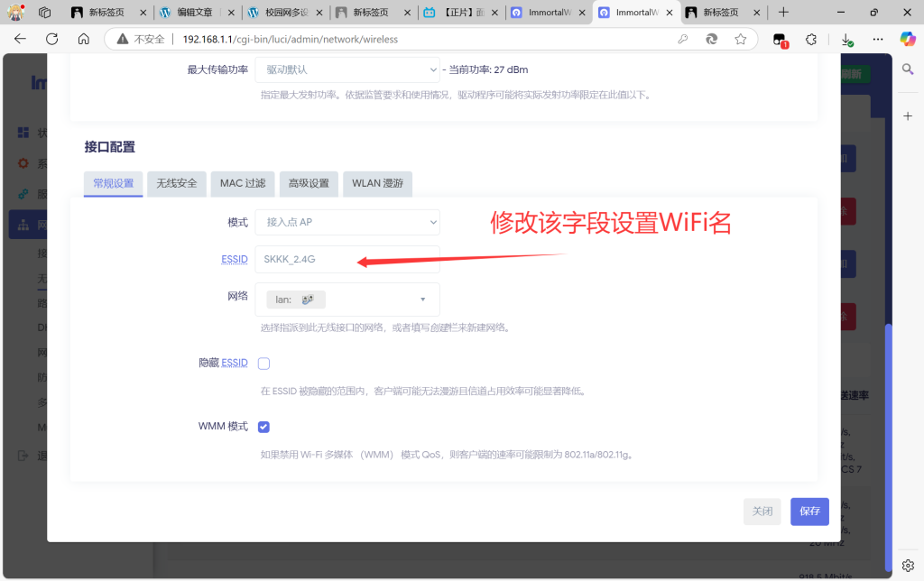
Task: Click the ESSID field containing SKKK_2.4G
Action: pos(346,259)
